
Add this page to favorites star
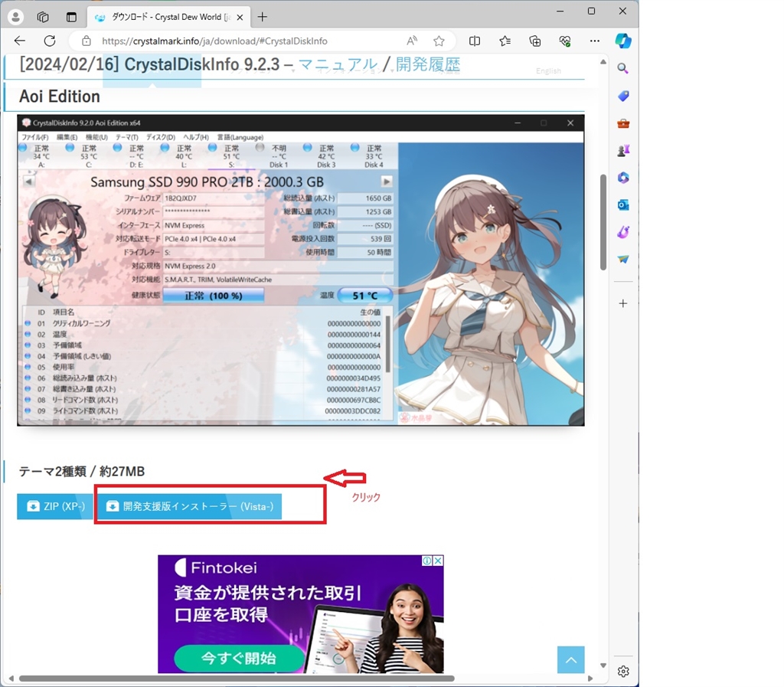[x=439, y=41]
